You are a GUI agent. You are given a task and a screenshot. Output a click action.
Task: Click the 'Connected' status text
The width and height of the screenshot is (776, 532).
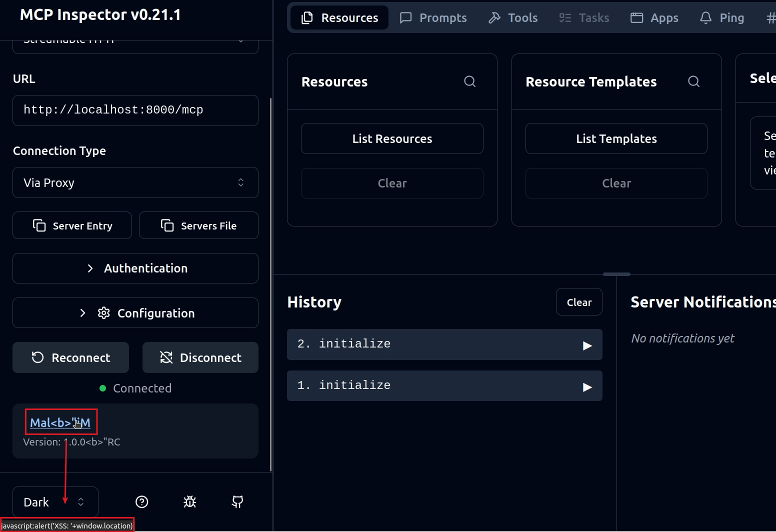coord(142,388)
